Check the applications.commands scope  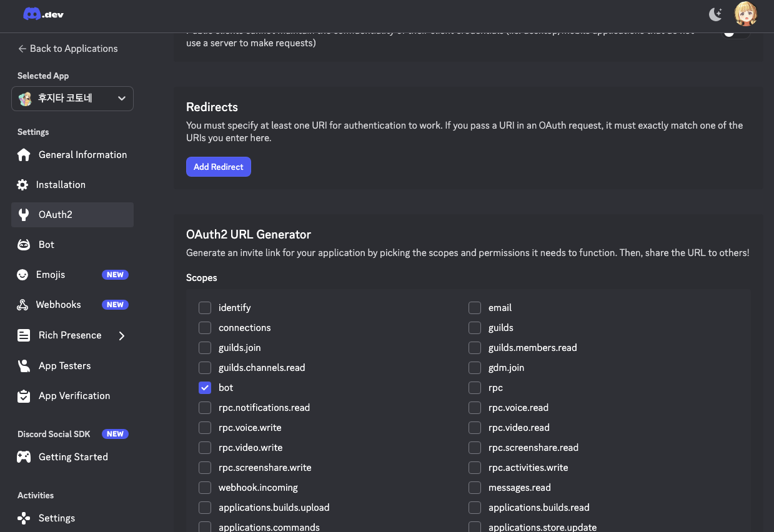pos(205,527)
